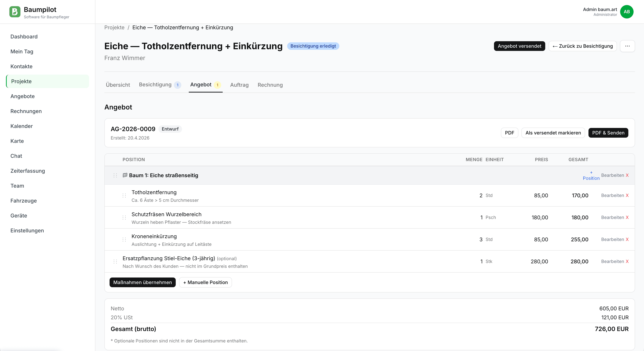
Task: Click Erstellt: 20.4.2026 date text
Action: [x=130, y=138]
